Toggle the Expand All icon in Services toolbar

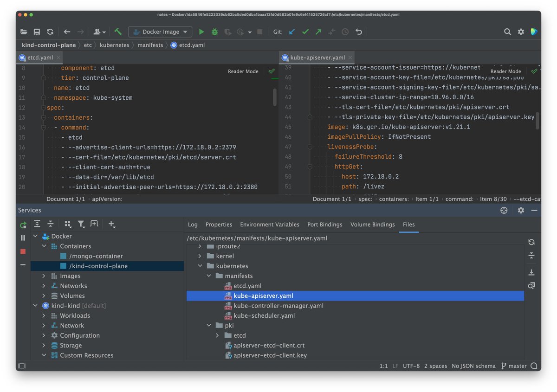click(x=38, y=224)
